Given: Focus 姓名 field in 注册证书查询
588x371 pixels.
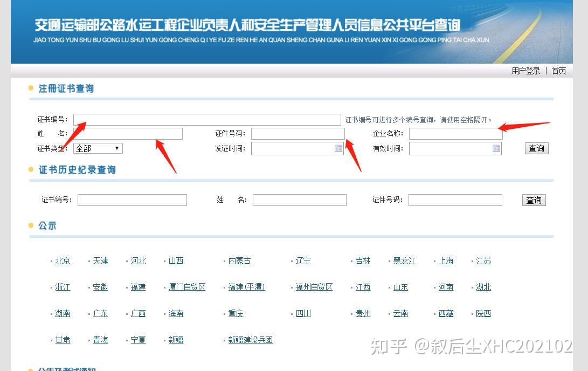Looking at the screenshot, I should pyautogui.click(x=128, y=134).
